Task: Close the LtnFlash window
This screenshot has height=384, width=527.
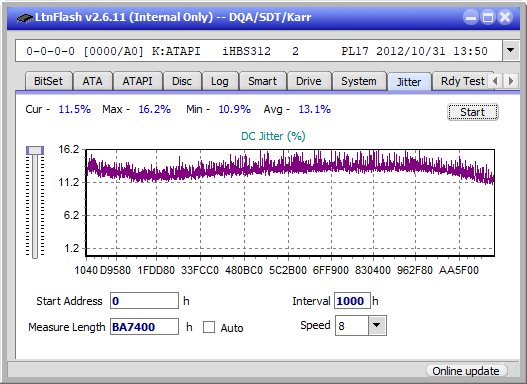Action: [505, 17]
